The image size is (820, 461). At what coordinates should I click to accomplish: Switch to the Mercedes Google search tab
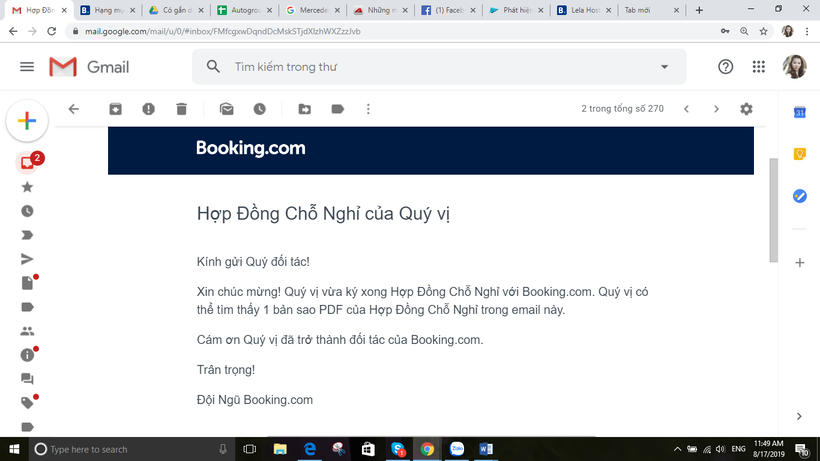tap(313, 10)
